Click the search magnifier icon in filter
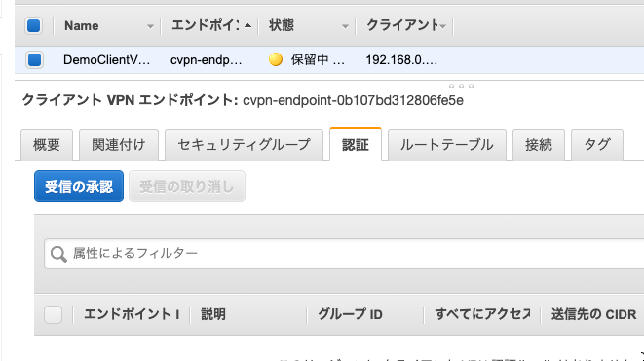The height and width of the screenshot is (361, 644). pyautogui.click(x=58, y=254)
